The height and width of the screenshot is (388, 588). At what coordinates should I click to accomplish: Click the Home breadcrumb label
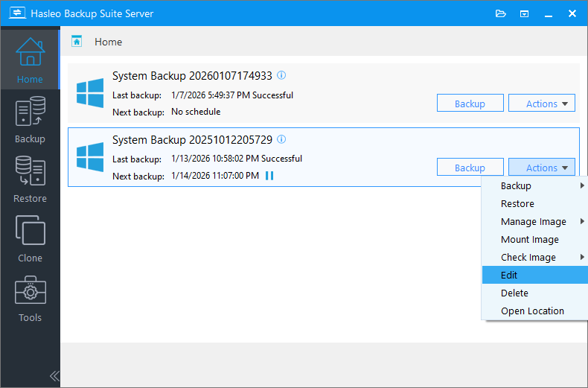pyautogui.click(x=109, y=42)
